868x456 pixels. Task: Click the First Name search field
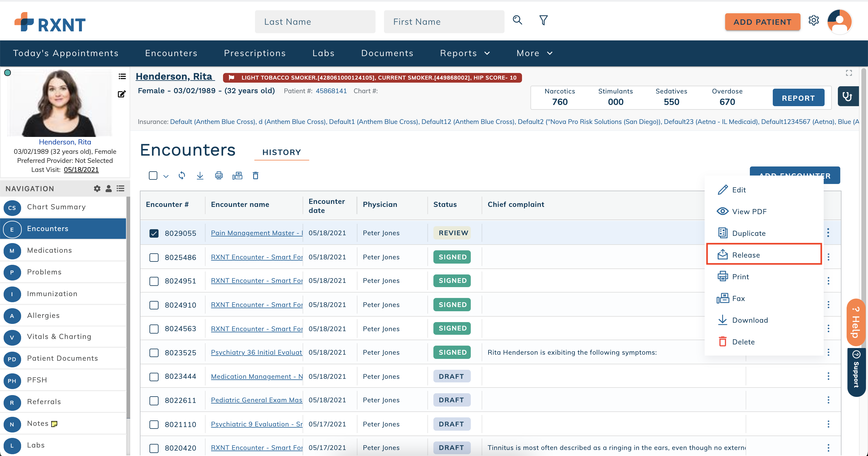click(x=444, y=22)
